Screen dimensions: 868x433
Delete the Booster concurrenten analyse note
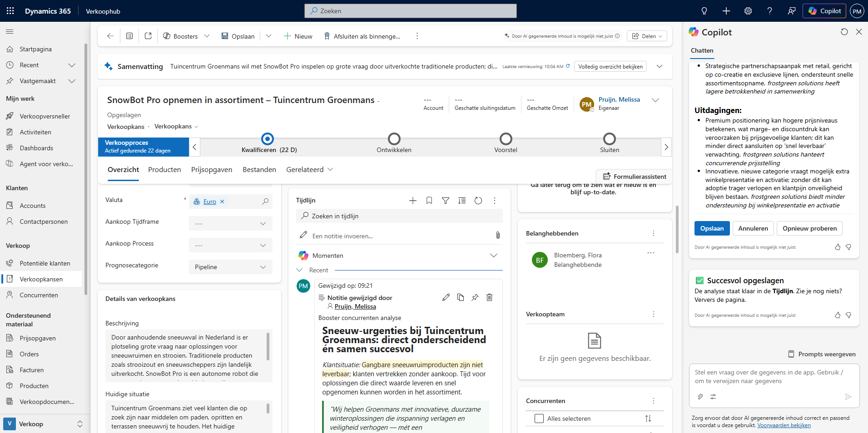489,297
